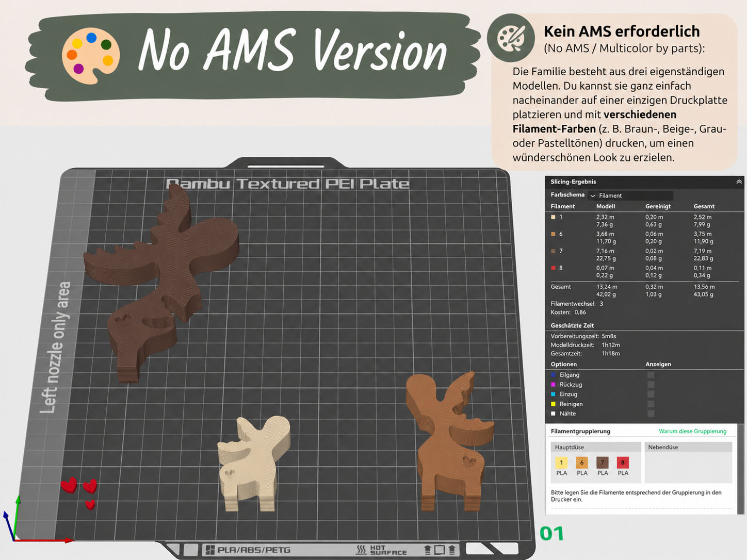Image resolution: width=747 pixels, height=560 pixels.
Task: Collapse the Slicing-Ergebnis panel chevron
Action: coord(739,182)
